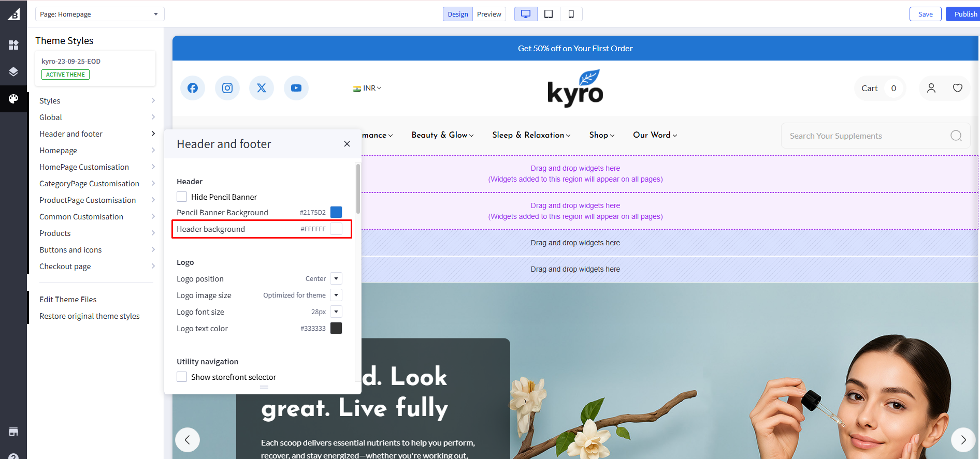Screen dimensions: 980x459
Task: Switch to mobile viewport icon
Action: coord(571,14)
